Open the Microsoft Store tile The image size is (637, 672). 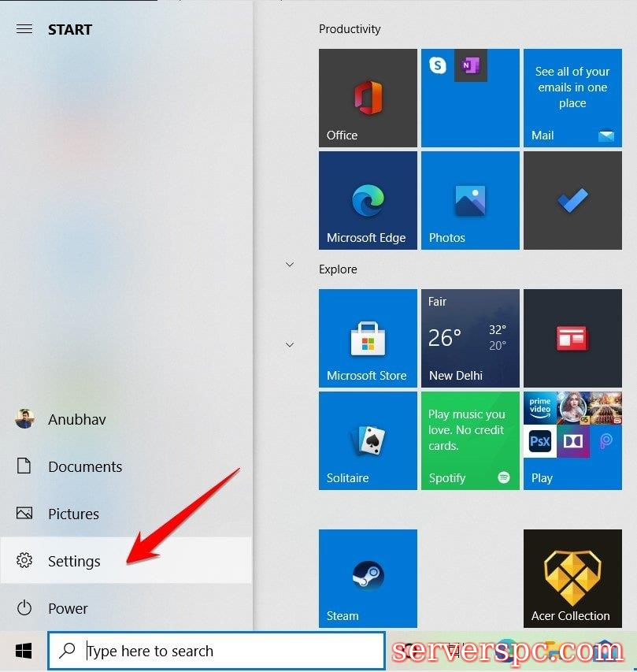click(368, 338)
